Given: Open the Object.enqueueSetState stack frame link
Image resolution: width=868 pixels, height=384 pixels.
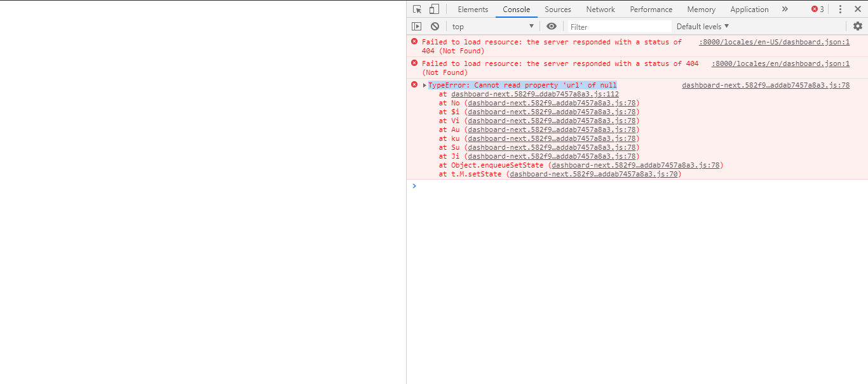Looking at the screenshot, I should pos(635,165).
